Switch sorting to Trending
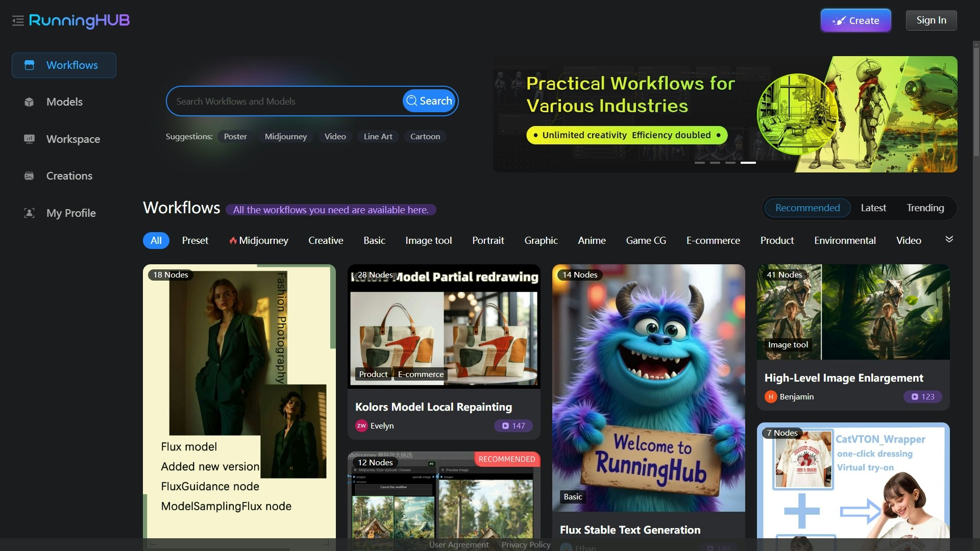 tap(925, 208)
